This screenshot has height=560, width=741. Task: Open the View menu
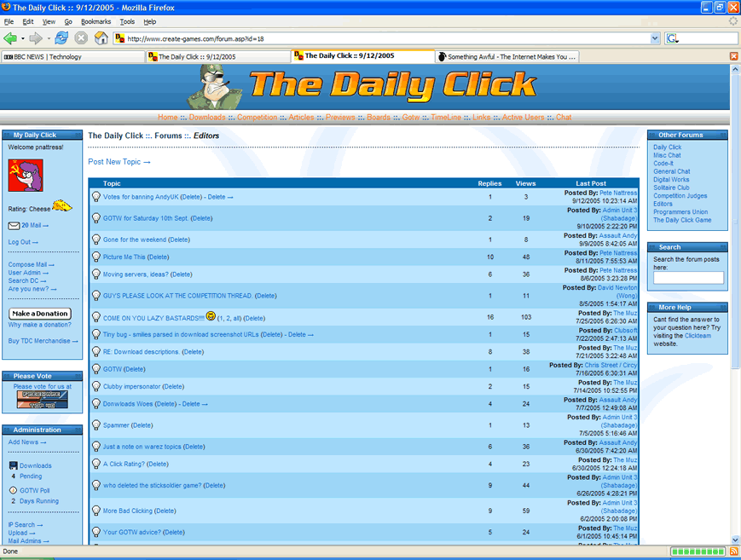tap(49, 22)
